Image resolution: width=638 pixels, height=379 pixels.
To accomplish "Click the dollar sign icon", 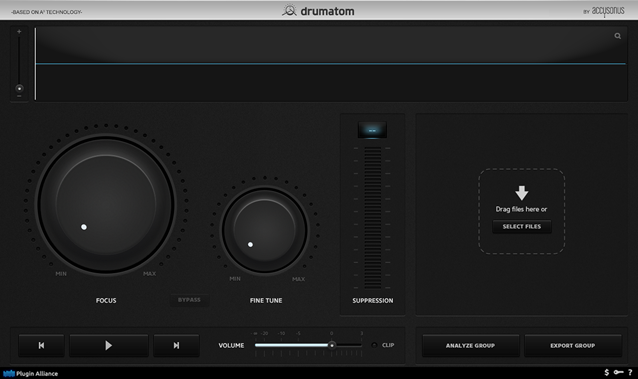I will 607,372.
